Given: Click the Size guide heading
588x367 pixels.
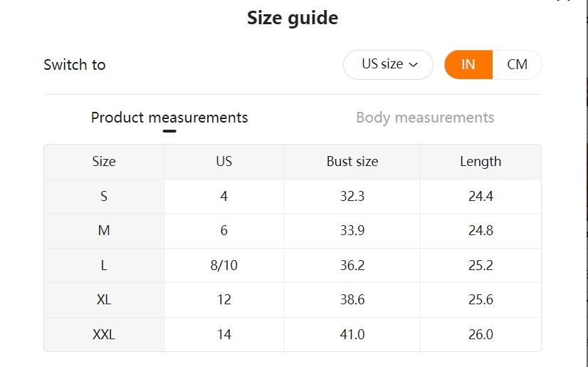Looking at the screenshot, I should click(x=293, y=18).
